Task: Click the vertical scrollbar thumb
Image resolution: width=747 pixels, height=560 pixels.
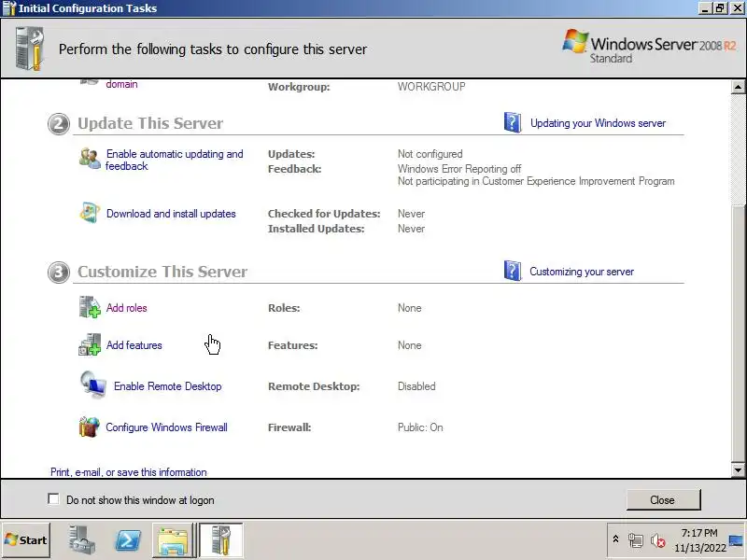Action: [738, 333]
